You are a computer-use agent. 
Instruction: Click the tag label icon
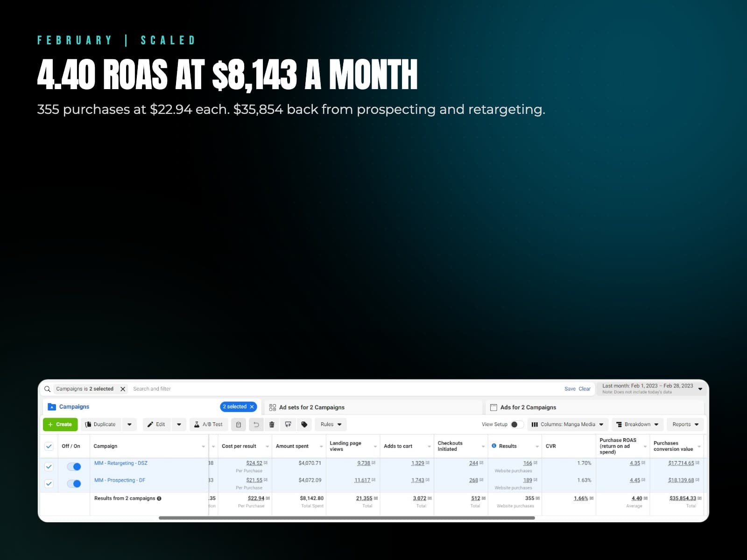coord(304,424)
